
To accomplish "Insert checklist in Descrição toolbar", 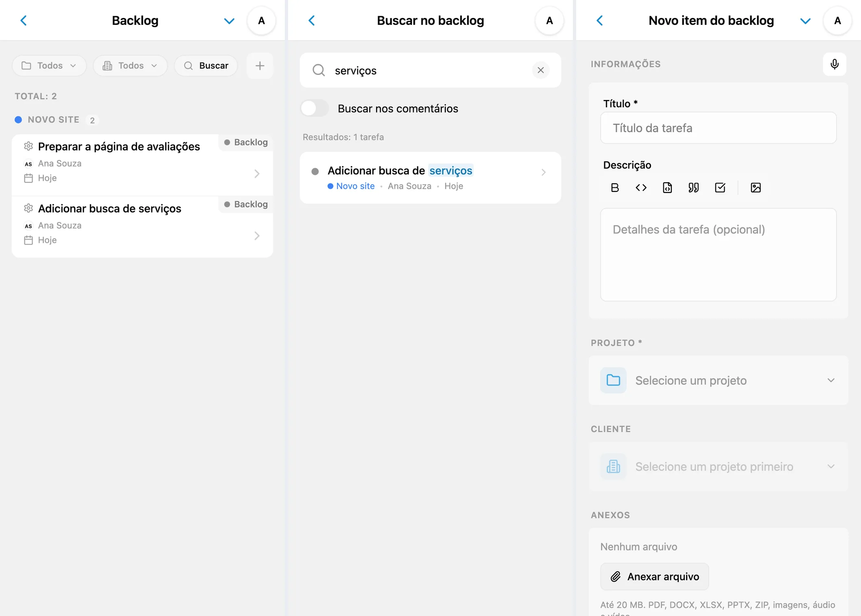I will click(720, 188).
